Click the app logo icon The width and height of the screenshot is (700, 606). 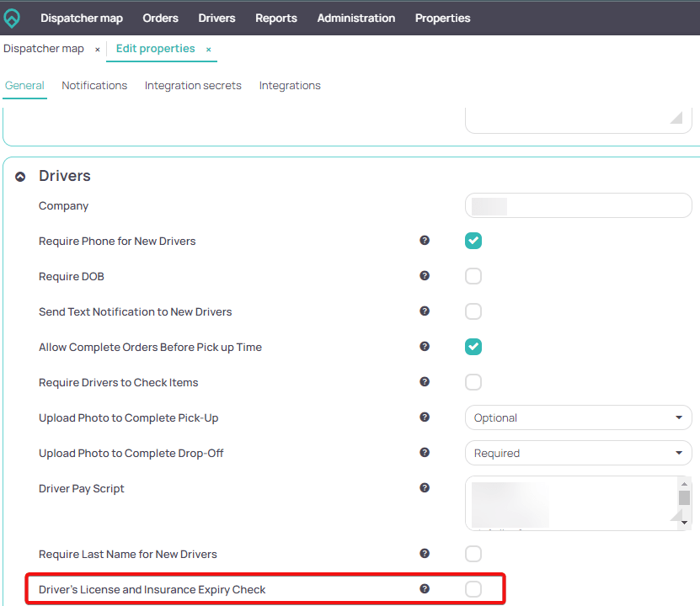(x=12, y=19)
